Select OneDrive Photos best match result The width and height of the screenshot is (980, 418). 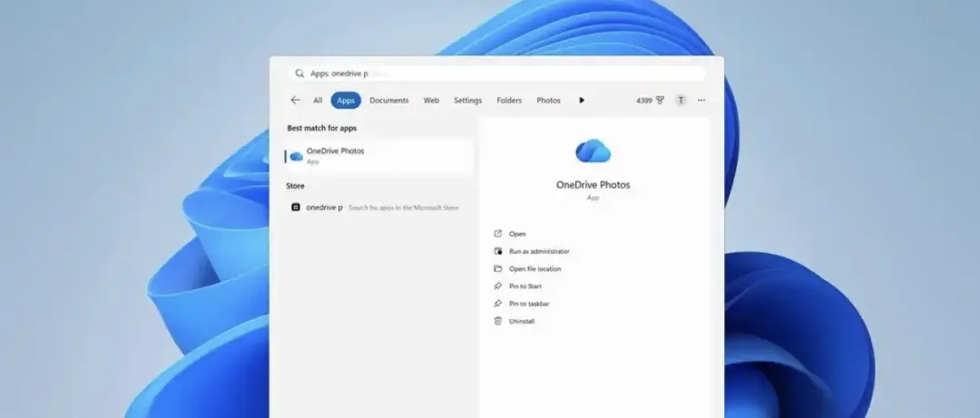point(379,156)
